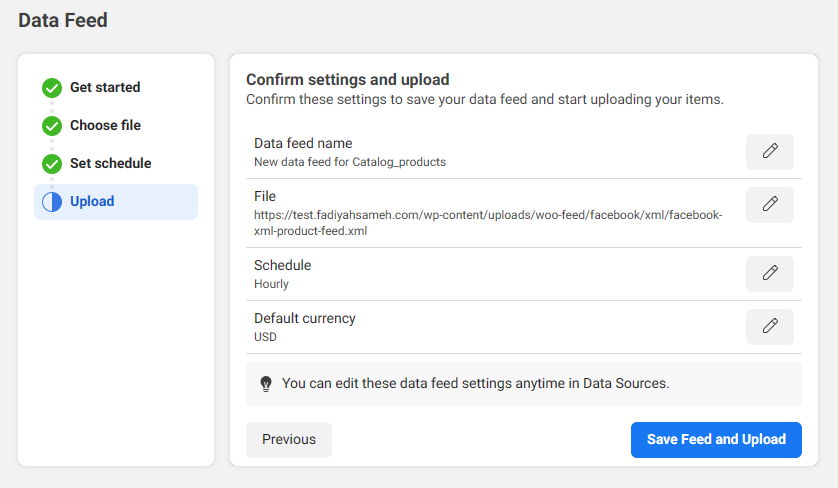
Task: Edit the Data feed name with pencil icon
Action: (x=769, y=152)
